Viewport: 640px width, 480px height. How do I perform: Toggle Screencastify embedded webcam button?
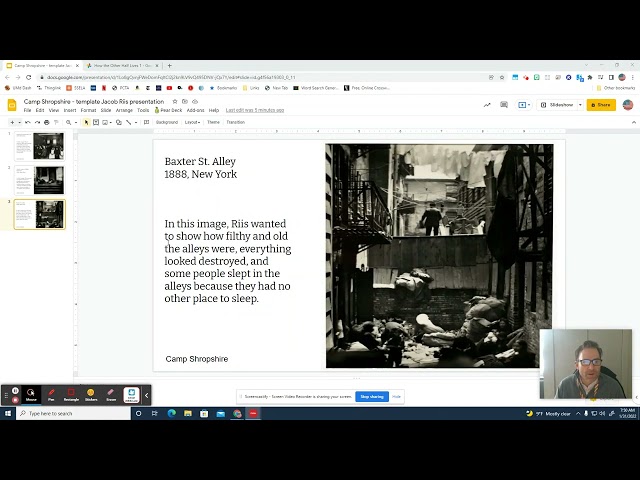click(131, 394)
